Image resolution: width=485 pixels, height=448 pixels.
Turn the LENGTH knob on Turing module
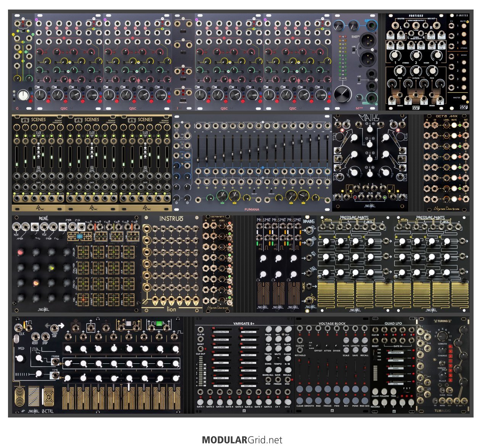442,336
